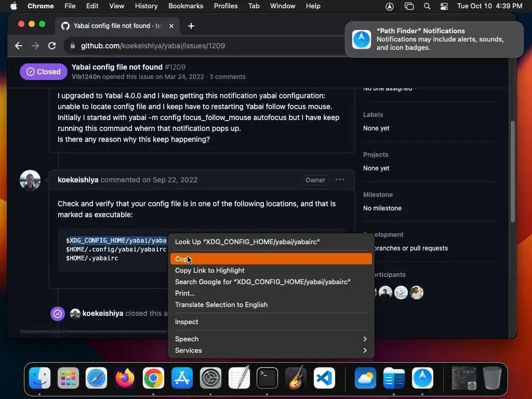
Task: Open comment options three-dot menu
Action: tap(340, 180)
